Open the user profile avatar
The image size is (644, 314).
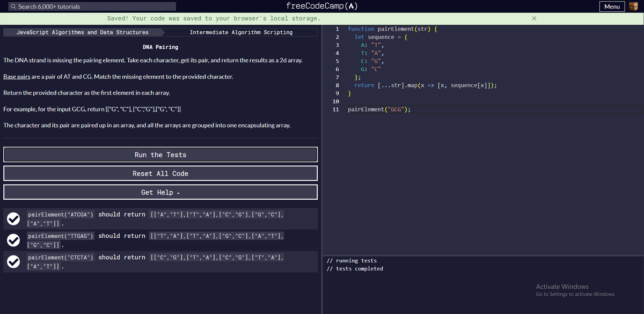(x=633, y=6)
